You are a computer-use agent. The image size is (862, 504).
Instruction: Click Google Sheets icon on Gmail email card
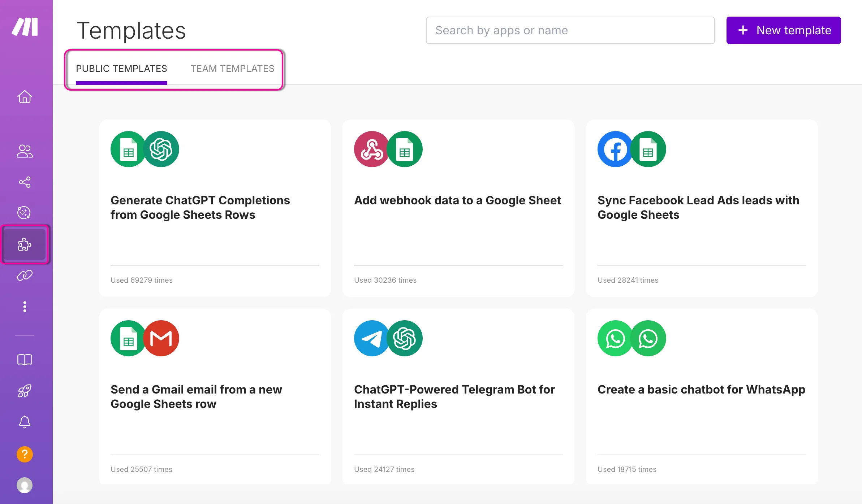click(128, 338)
